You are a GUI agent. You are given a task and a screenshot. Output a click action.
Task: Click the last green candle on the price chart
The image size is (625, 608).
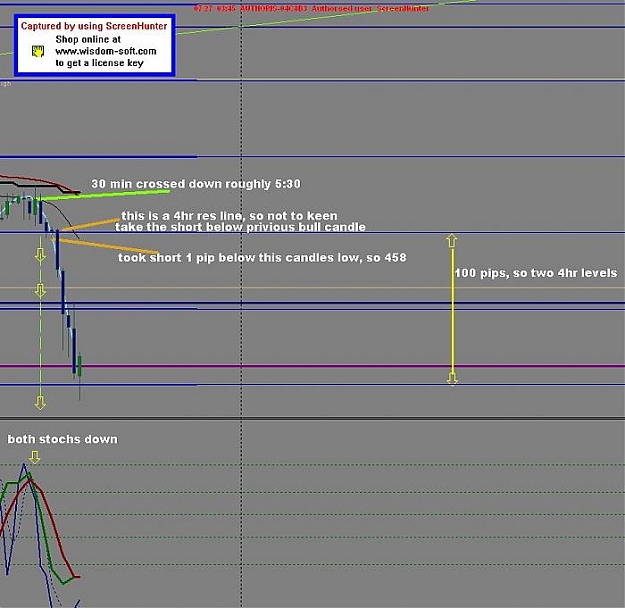(80, 366)
